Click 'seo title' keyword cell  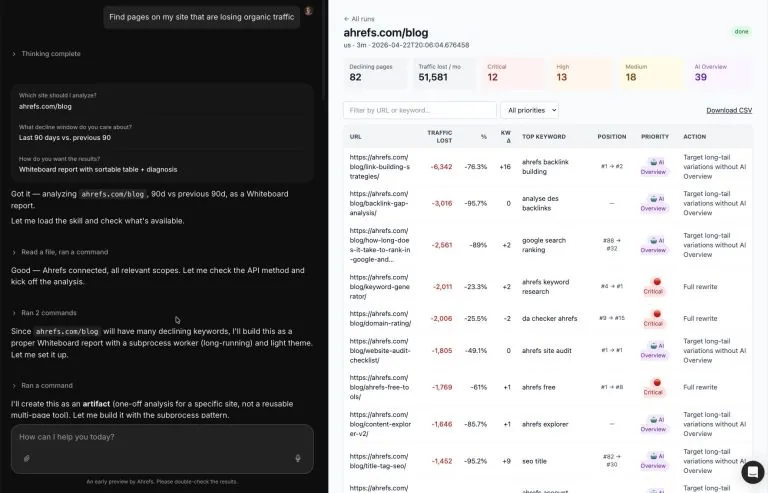[x=534, y=461]
